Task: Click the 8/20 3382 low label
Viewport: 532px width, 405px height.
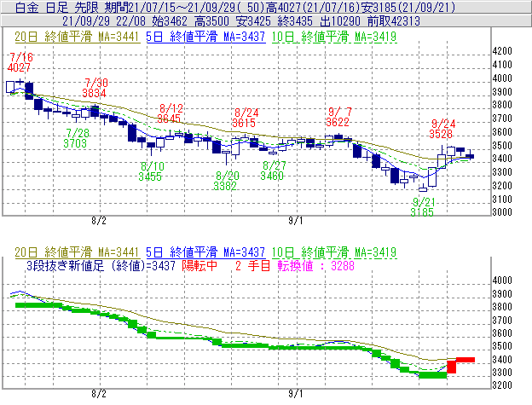Action: click(226, 181)
